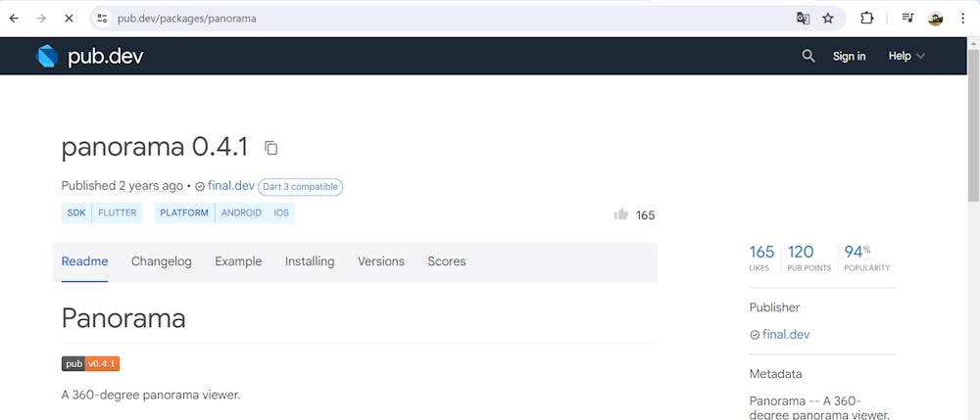The image size is (980, 420).
Task: Click the 'Panorama' readme heading
Action: click(123, 318)
